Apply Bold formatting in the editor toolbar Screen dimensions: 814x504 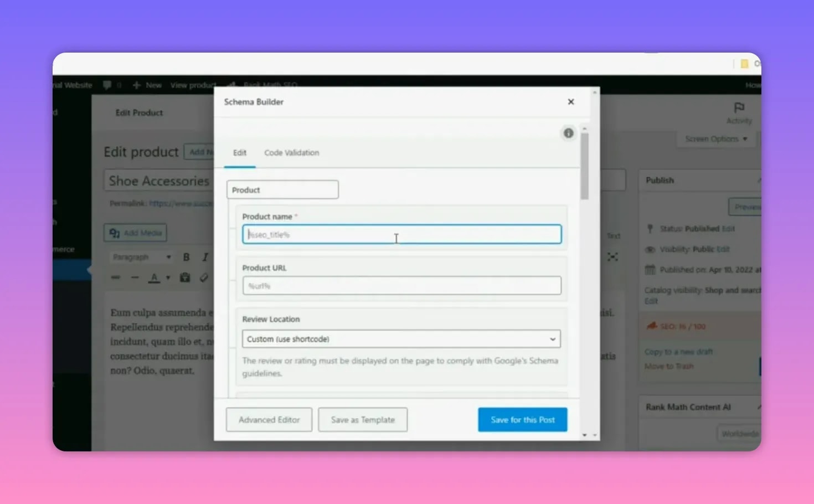click(x=186, y=256)
